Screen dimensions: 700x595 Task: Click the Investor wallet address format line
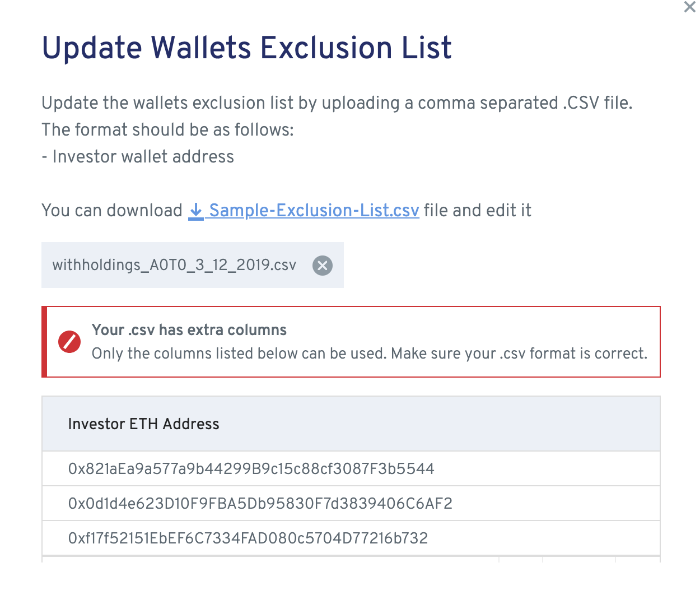tap(137, 157)
